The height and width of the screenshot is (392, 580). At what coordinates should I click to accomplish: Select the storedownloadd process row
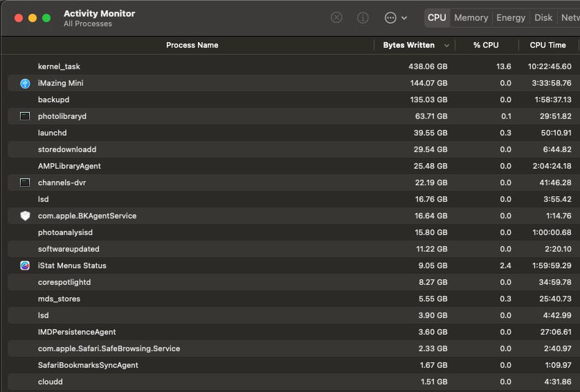click(x=293, y=149)
